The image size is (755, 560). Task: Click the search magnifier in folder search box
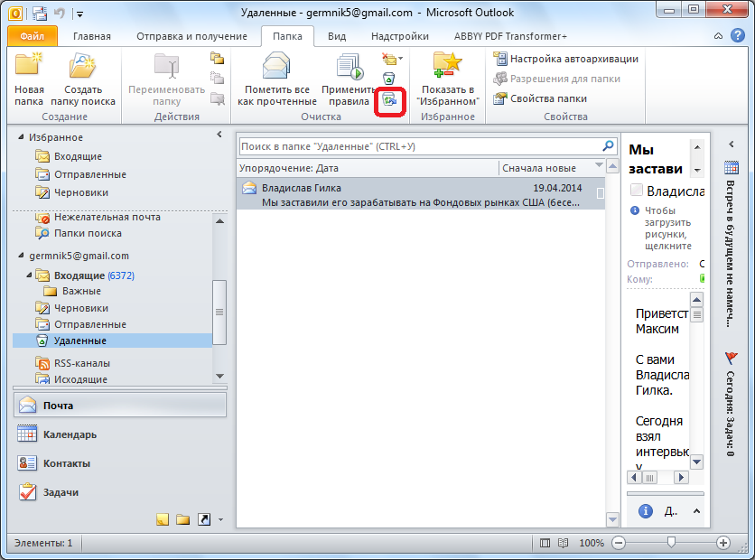(x=608, y=145)
